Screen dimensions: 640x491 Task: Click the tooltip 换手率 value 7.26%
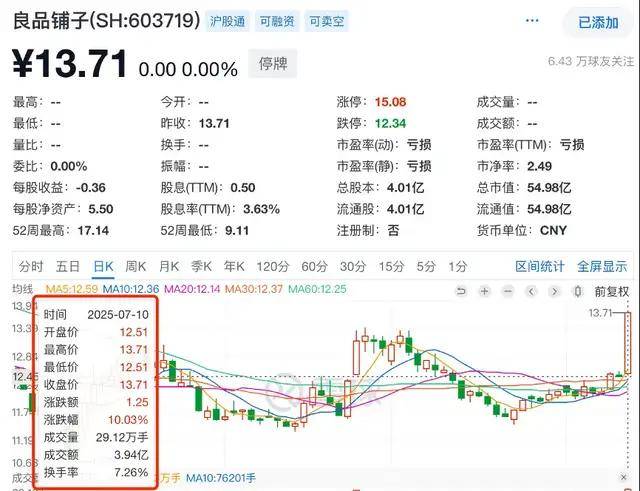pyautogui.click(x=131, y=472)
